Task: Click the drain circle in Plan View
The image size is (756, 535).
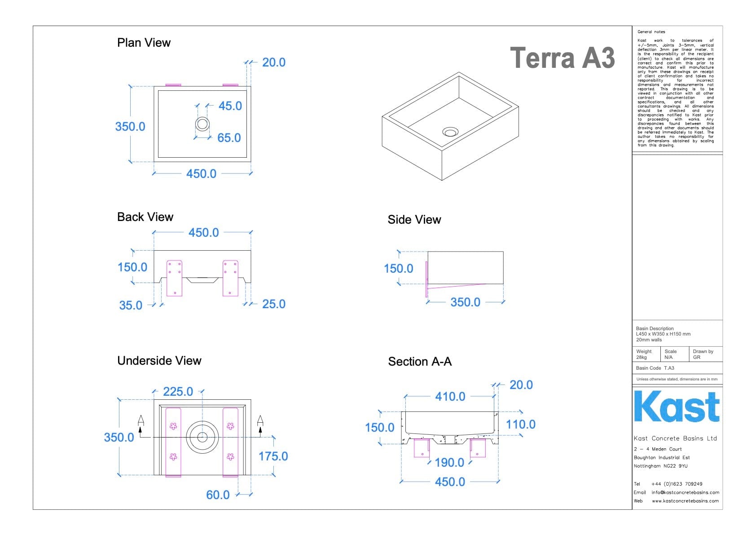Action: [202, 124]
